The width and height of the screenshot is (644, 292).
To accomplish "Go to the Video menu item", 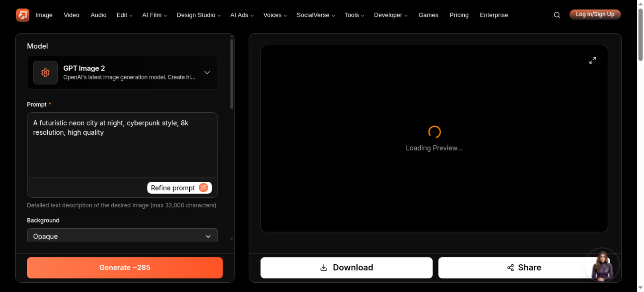I will click(71, 15).
